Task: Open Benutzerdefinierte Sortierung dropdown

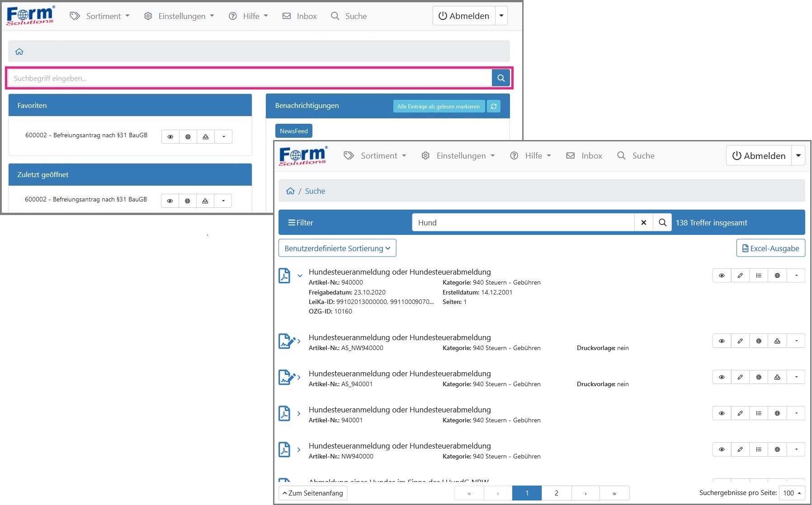Action: (337, 248)
